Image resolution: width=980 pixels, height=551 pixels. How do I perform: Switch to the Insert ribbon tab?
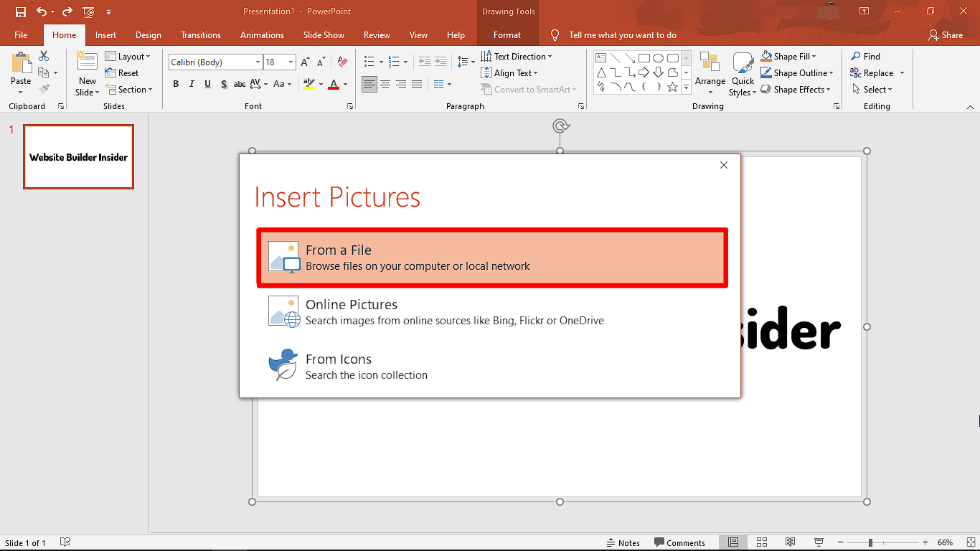coord(105,34)
